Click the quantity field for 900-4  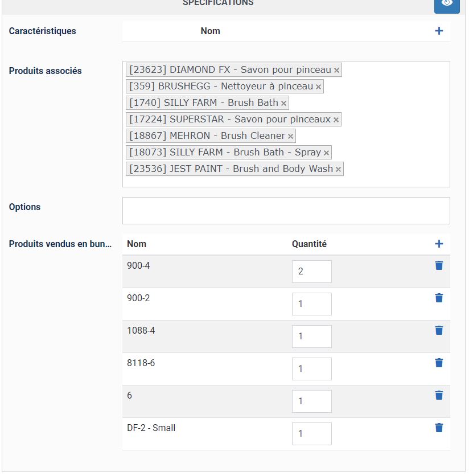click(311, 272)
